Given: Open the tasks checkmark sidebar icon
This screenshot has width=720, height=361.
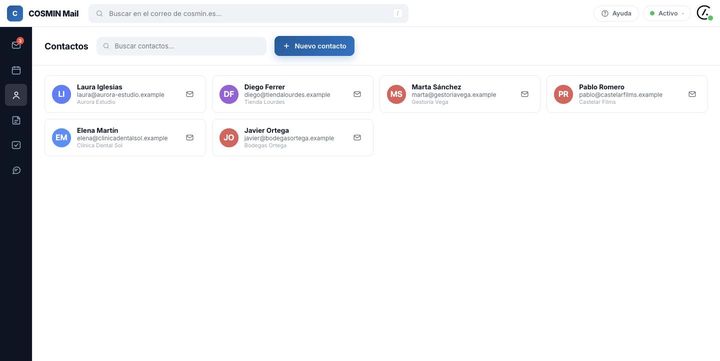Looking at the screenshot, I should [16, 145].
